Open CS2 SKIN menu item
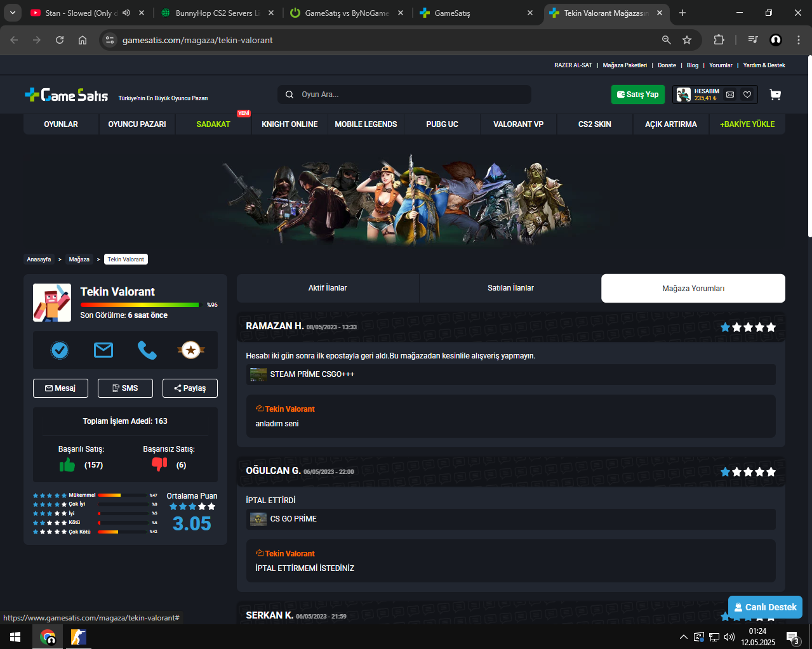This screenshot has height=649, width=812. tap(595, 124)
